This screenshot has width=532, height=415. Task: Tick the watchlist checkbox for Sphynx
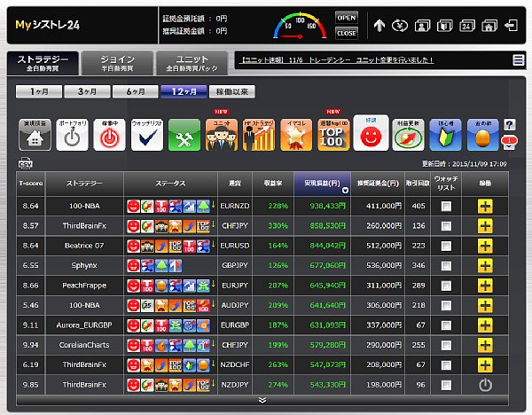[x=446, y=265]
